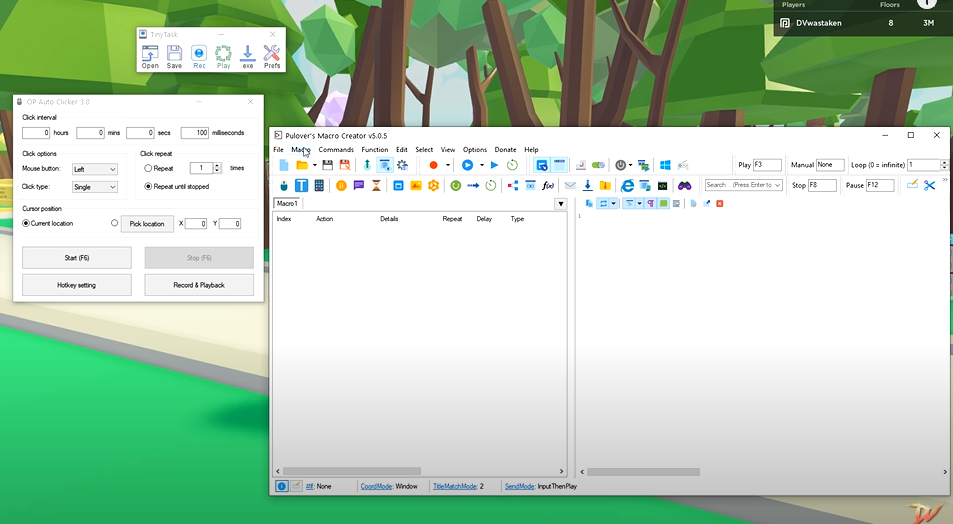Click the yellow Open folder icon
953x524 pixels.
[301, 165]
